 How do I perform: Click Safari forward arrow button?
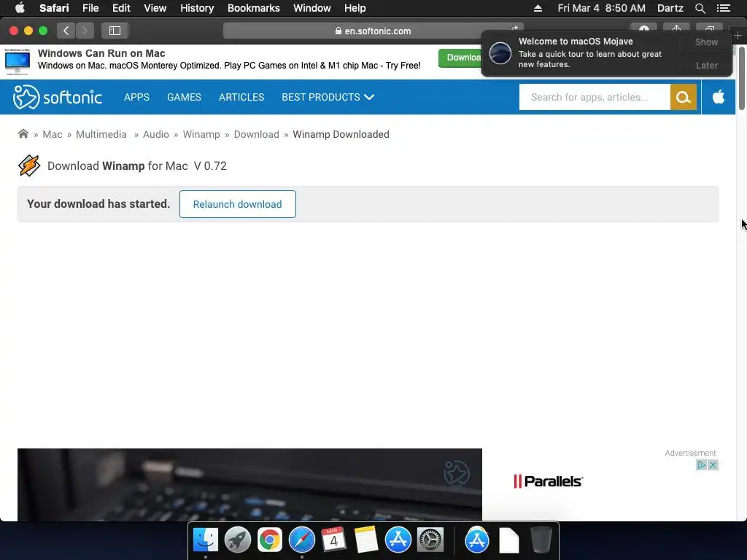click(x=85, y=31)
